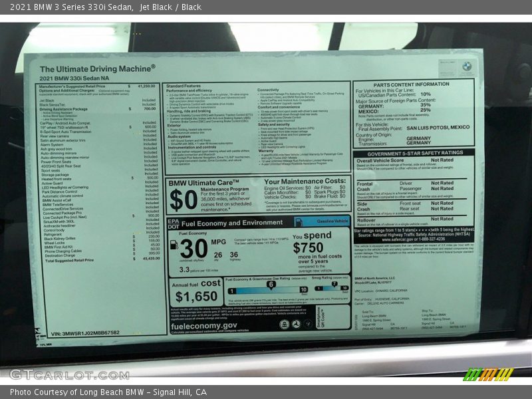
Task: Expand the Government 5-Star Safety Ratings section
Action: [x=415, y=152]
